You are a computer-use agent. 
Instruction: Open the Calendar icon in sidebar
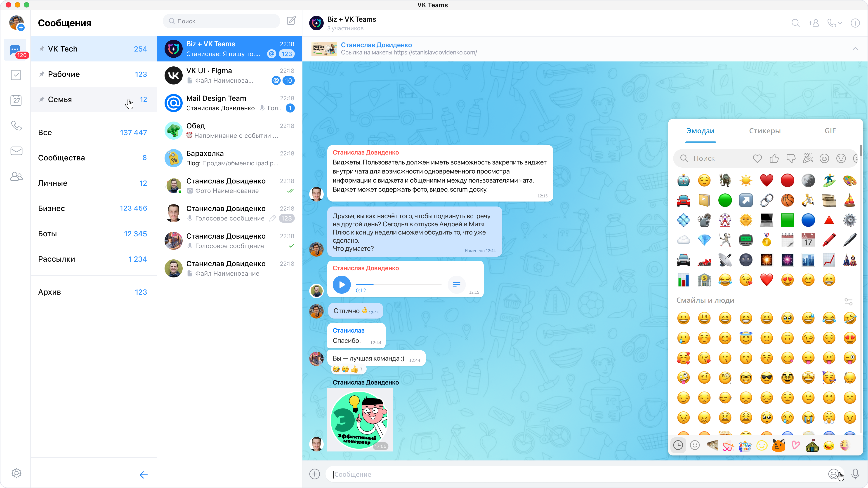click(16, 100)
